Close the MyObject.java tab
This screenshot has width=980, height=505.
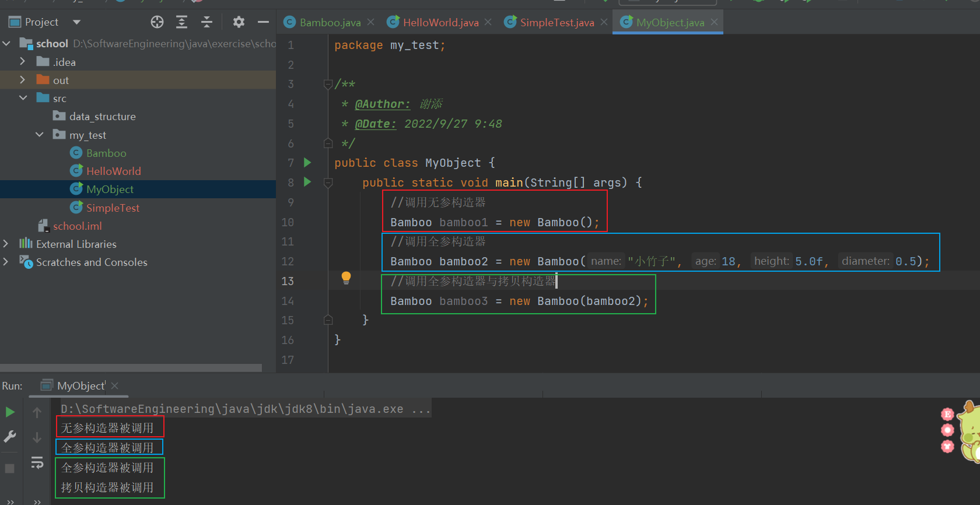(x=715, y=22)
